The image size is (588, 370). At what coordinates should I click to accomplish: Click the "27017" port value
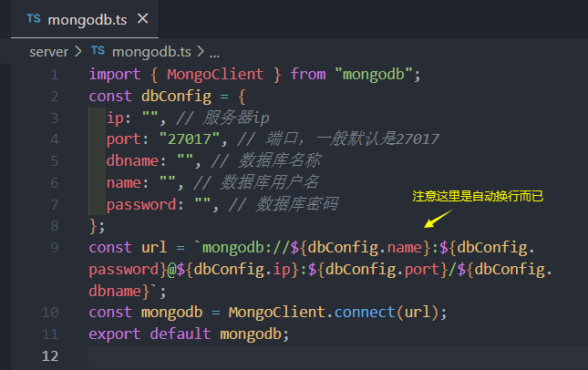tap(189, 139)
